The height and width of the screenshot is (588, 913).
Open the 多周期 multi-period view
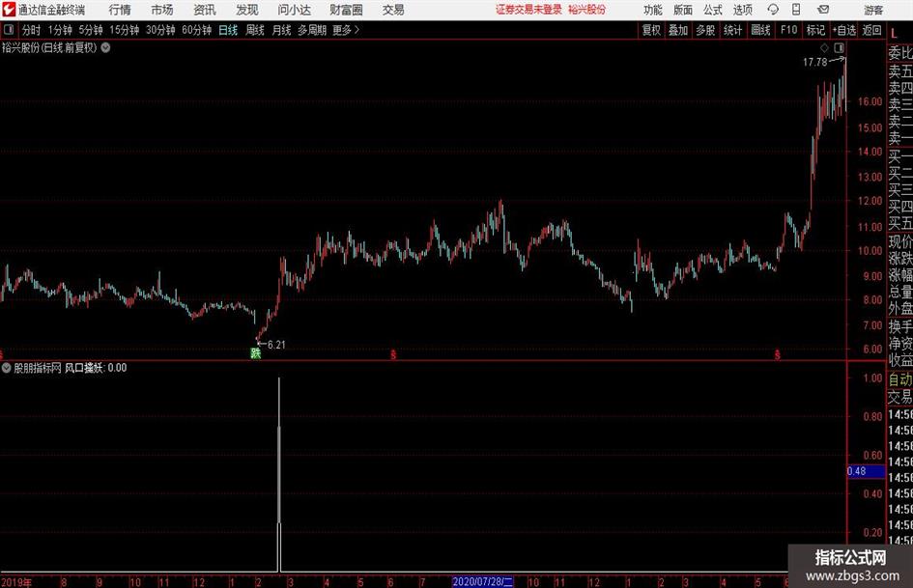pyautogui.click(x=312, y=30)
